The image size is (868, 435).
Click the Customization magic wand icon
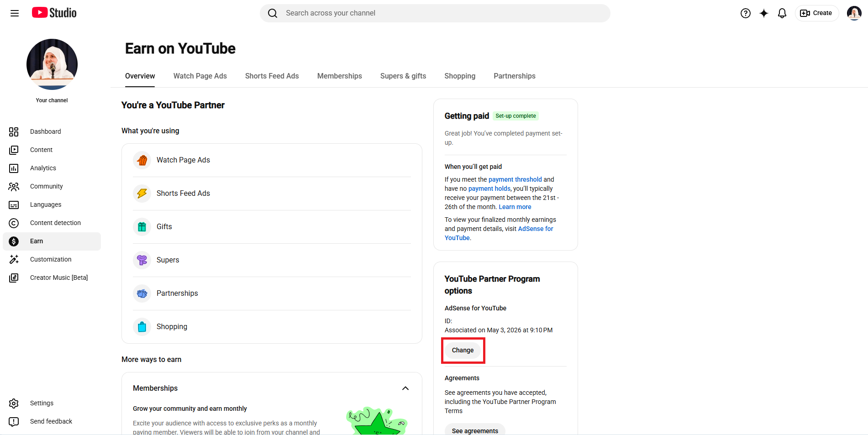(x=14, y=259)
